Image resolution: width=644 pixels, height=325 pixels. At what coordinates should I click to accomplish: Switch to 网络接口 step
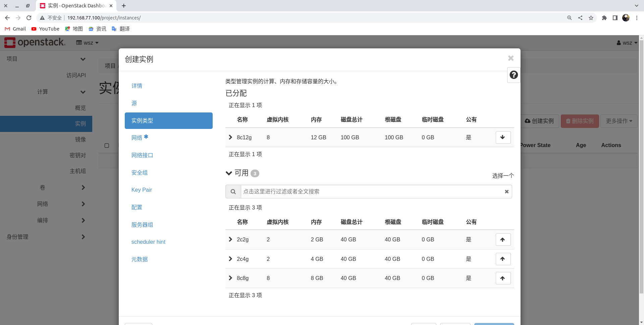[142, 155]
